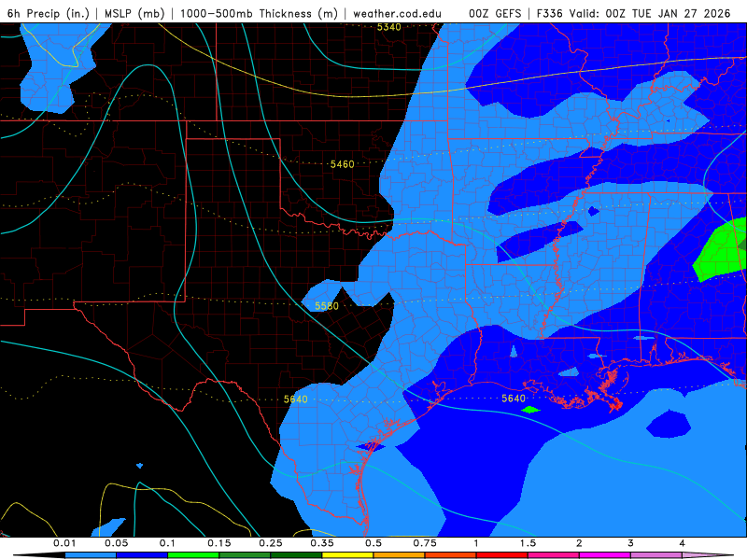The height and width of the screenshot is (560, 747).
Task: Click the 5340 thickness contour label
Action: click(388, 27)
